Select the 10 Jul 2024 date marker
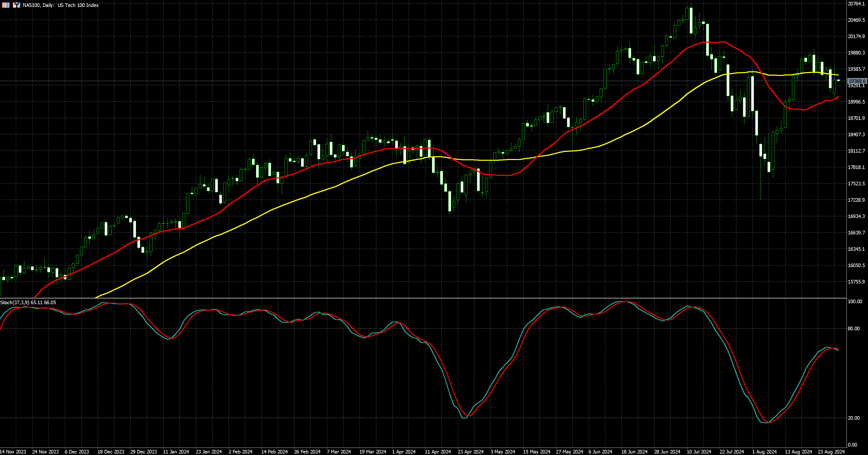This screenshot has height=455, width=868. coord(699,452)
